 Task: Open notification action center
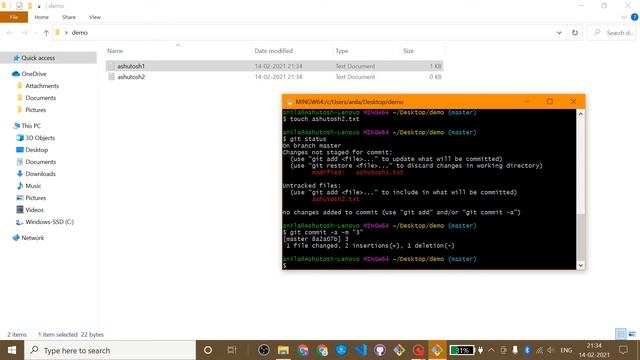click(623, 350)
